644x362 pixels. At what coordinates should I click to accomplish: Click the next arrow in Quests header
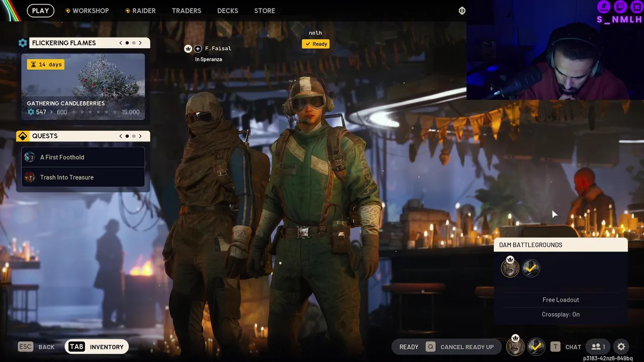(x=140, y=136)
